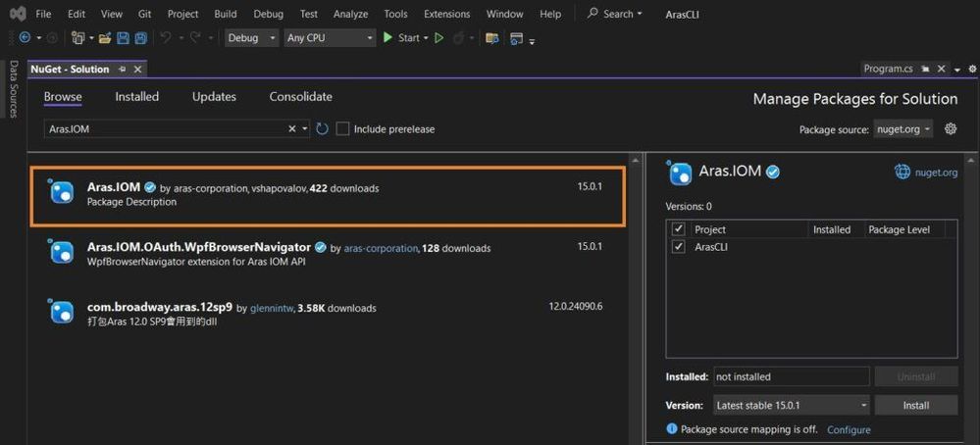This screenshot has height=445, width=980.
Task: Open the Package source nuget.org dropdown
Action: [x=903, y=128]
